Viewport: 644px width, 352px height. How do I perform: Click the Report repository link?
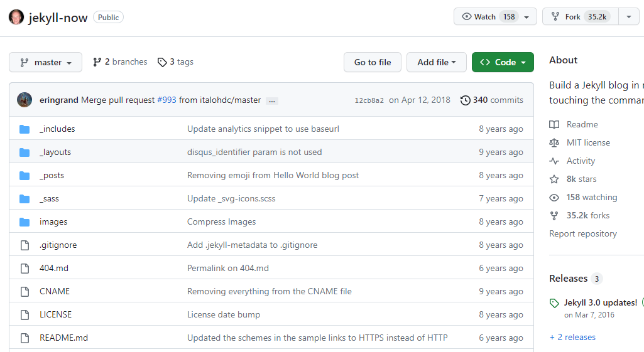(x=583, y=233)
